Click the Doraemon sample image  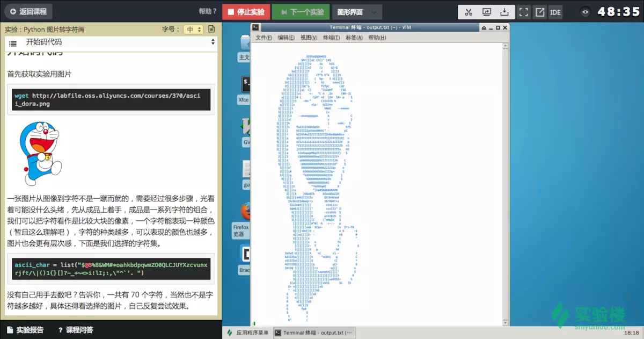40,154
